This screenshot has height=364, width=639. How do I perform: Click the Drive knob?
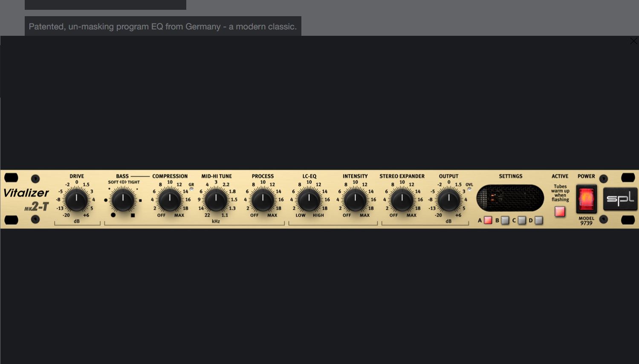[x=77, y=200]
